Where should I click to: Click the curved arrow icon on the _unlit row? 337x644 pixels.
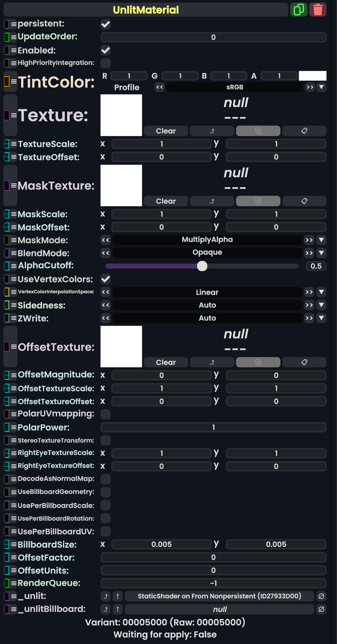click(x=105, y=596)
